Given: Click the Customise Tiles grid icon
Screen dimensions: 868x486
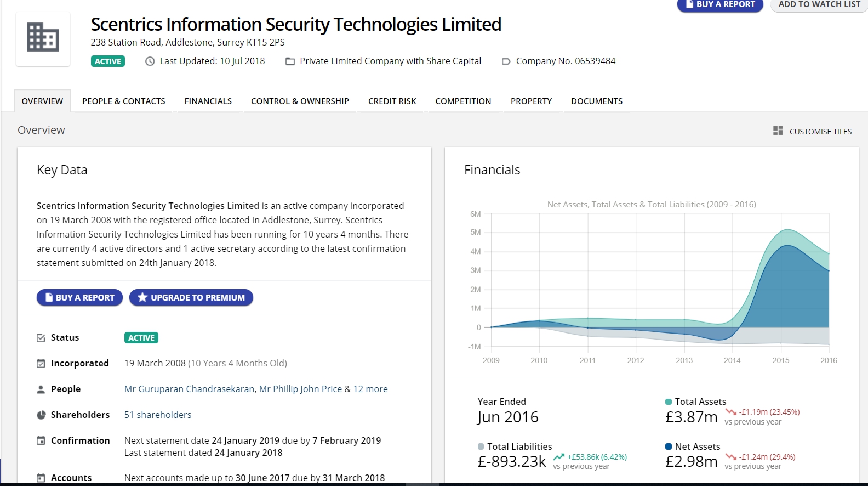Looking at the screenshot, I should point(778,131).
